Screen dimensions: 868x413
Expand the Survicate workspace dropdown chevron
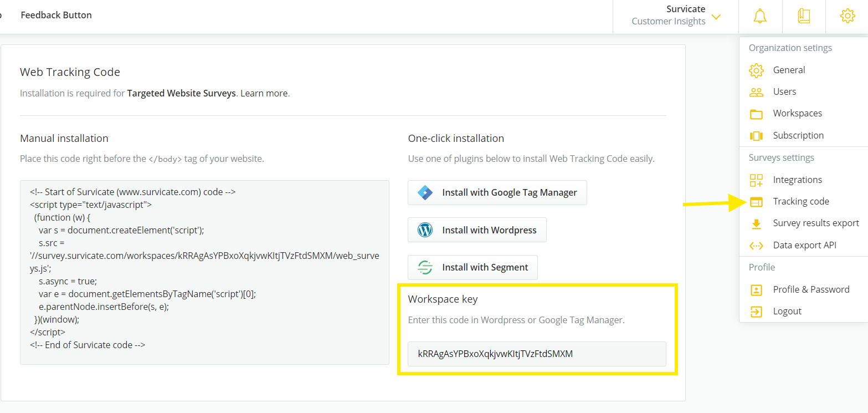click(716, 17)
